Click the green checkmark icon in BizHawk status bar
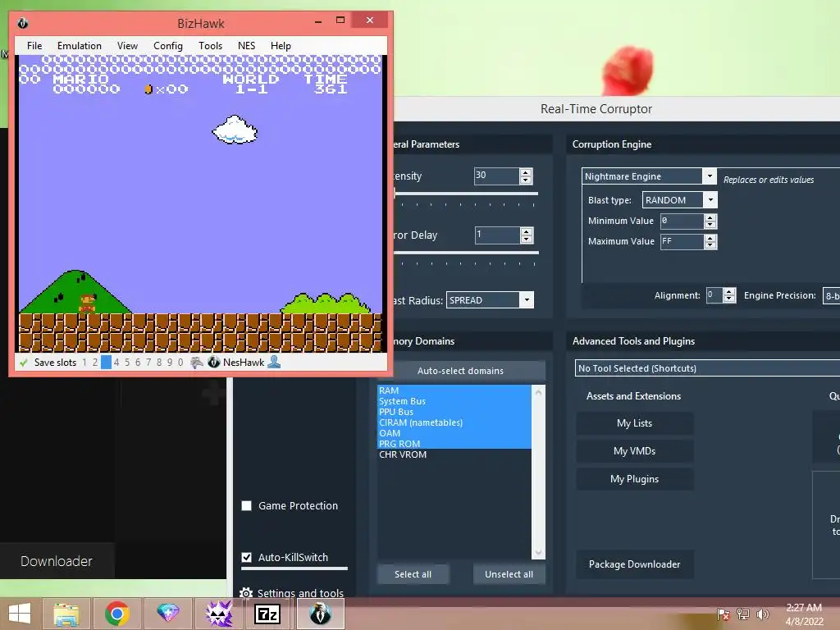Image resolution: width=840 pixels, height=630 pixels. click(x=24, y=363)
